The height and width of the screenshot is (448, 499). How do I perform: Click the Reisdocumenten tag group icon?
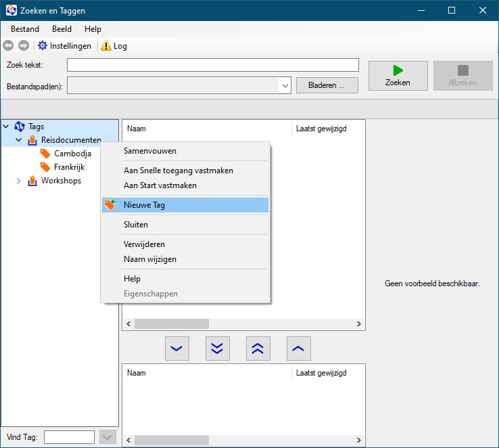coord(32,140)
